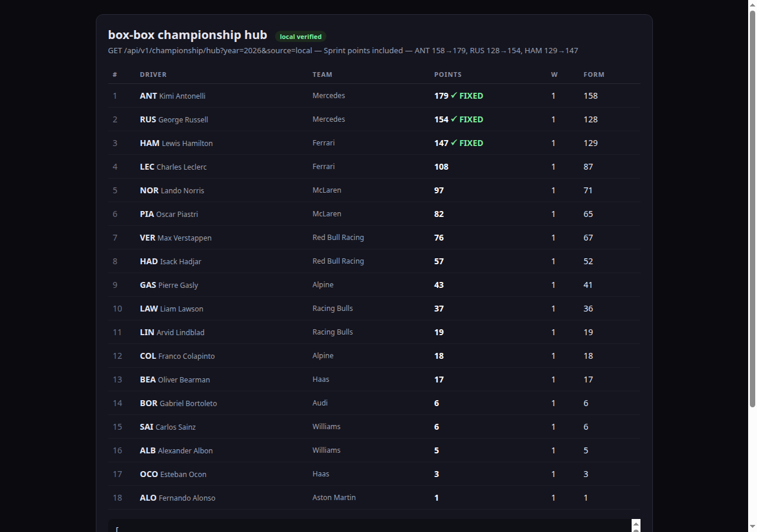Click the Audi team cell

tap(320, 403)
